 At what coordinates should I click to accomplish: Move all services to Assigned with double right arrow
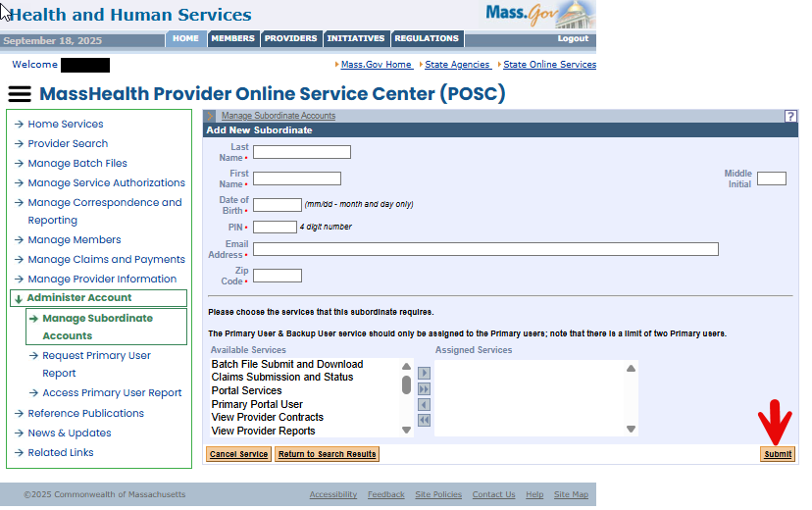(x=424, y=388)
